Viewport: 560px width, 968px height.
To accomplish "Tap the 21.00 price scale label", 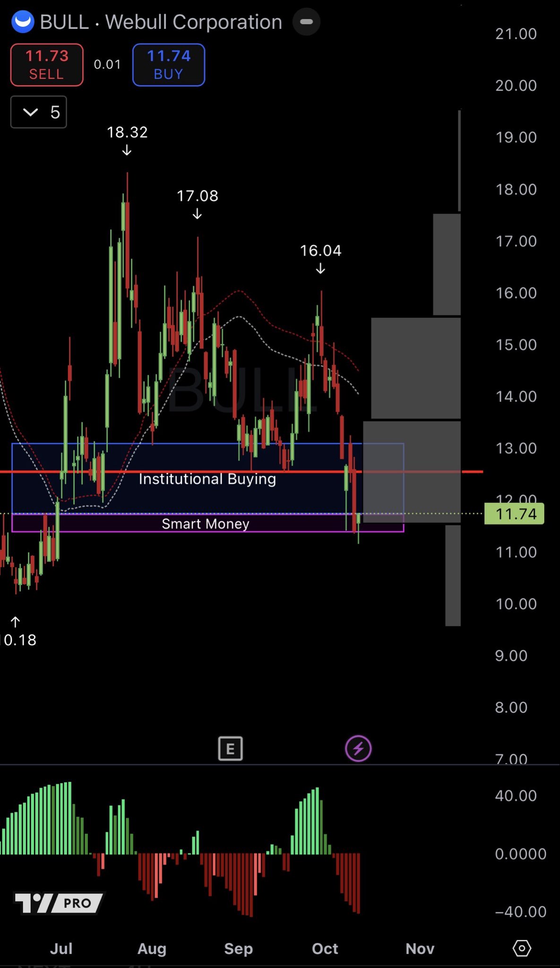I will point(516,34).
